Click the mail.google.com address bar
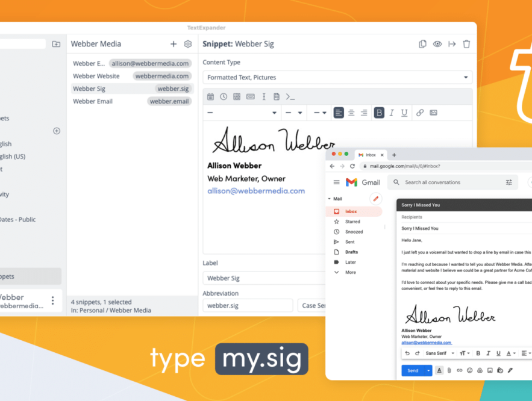532x401 pixels. point(445,166)
